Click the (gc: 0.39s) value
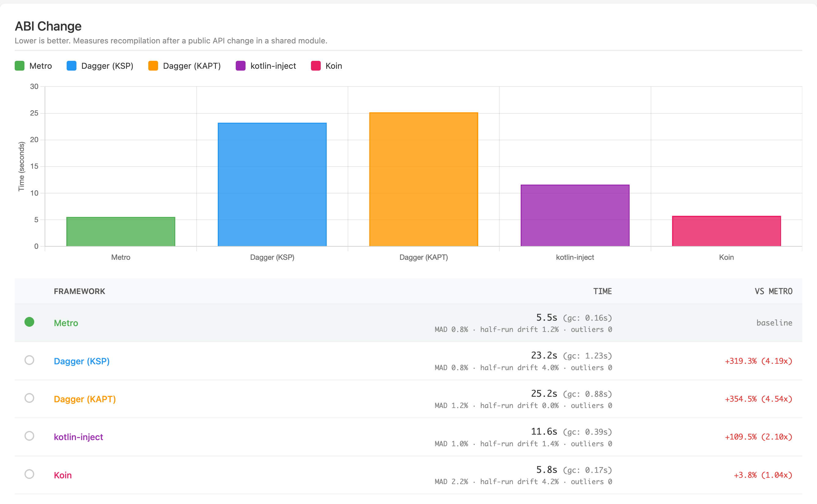817x504 pixels. coord(588,432)
